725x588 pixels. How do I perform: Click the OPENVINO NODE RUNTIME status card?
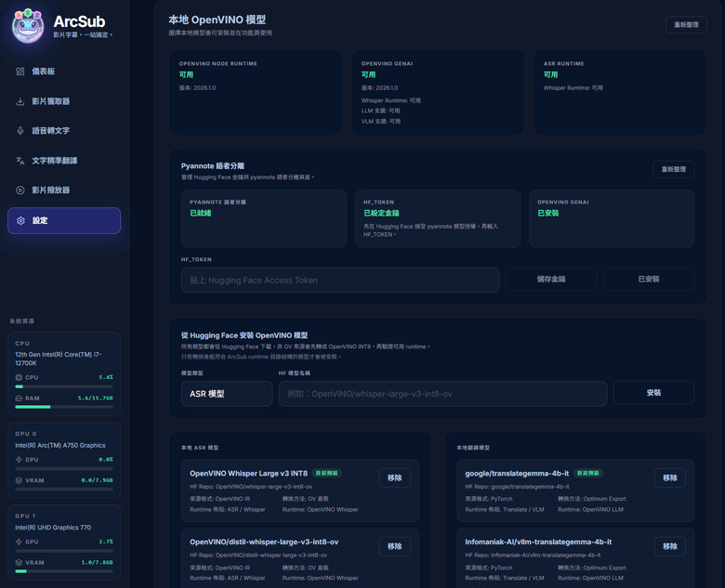coord(256,93)
